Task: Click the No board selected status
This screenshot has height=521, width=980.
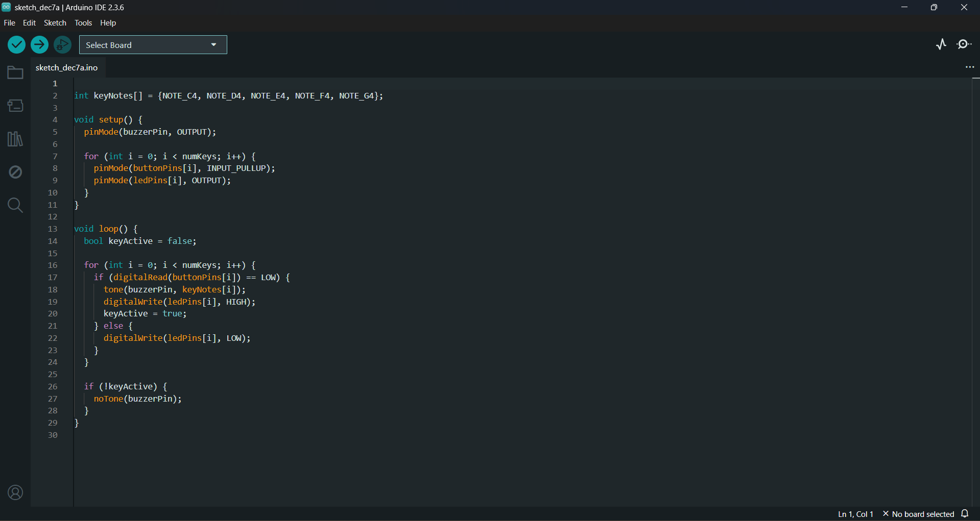Action: point(918,514)
